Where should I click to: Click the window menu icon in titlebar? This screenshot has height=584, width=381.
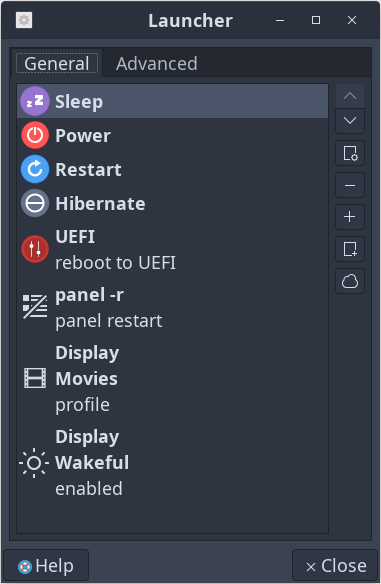[x=24, y=20]
